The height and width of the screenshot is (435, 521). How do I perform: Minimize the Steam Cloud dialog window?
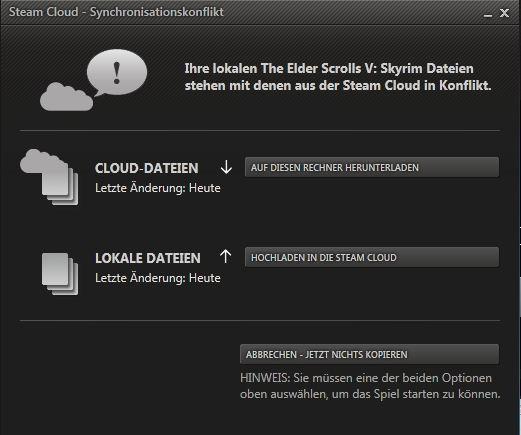point(488,14)
